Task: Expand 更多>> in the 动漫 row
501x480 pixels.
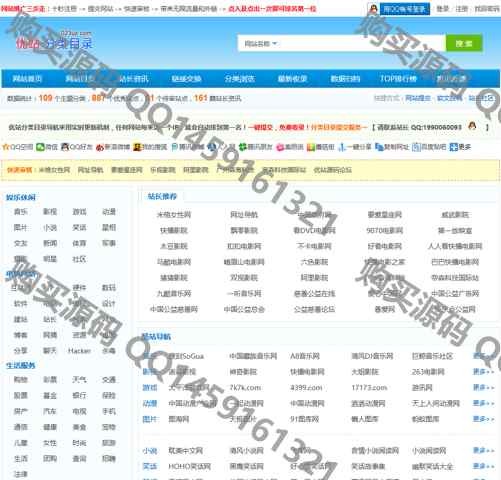Action: coord(483,403)
